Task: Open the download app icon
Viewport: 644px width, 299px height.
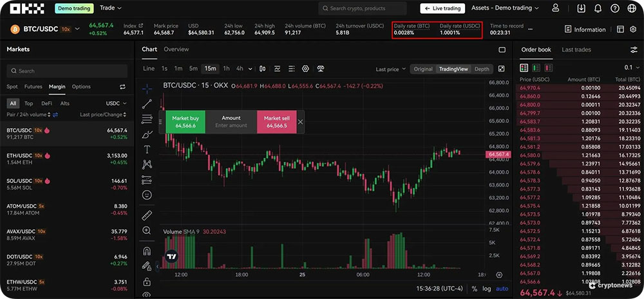Action: [582, 8]
